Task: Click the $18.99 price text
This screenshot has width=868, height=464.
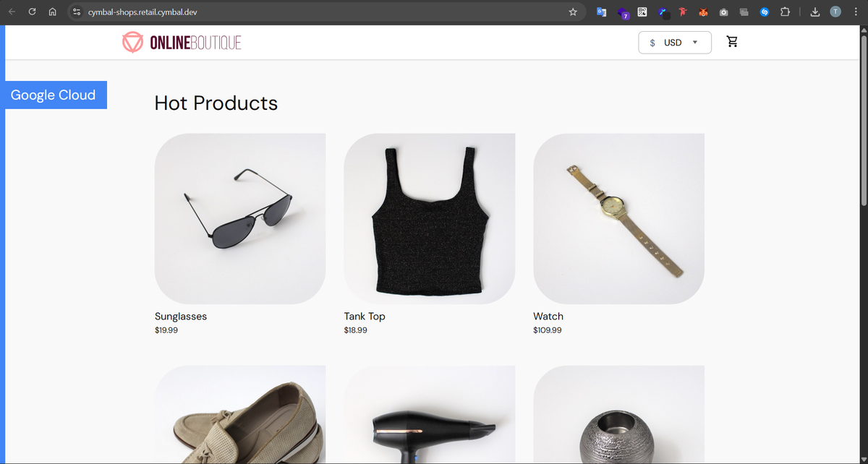Action: pos(356,330)
